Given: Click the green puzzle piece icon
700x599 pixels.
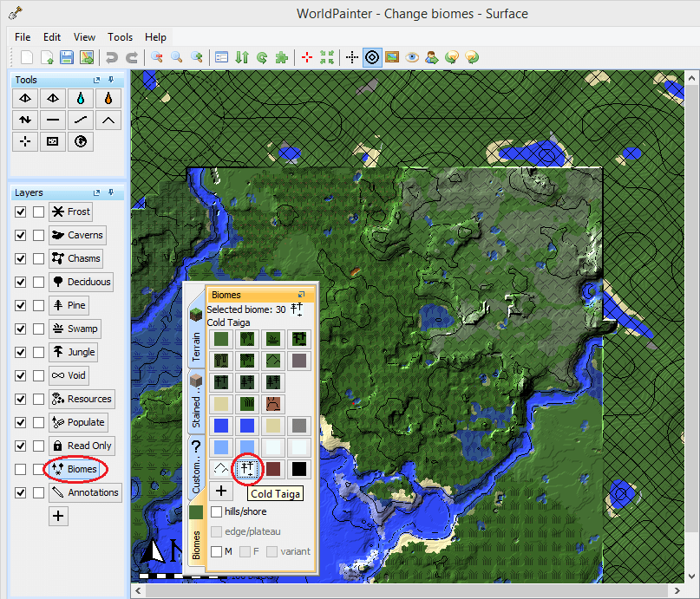Looking at the screenshot, I should tap(282, 57).
